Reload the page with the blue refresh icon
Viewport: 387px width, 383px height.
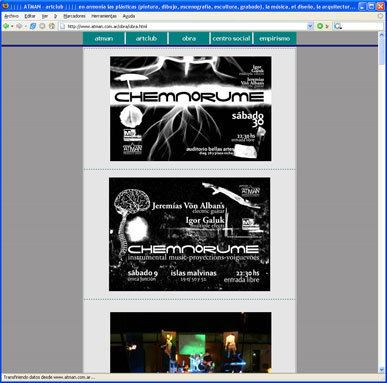33,26
